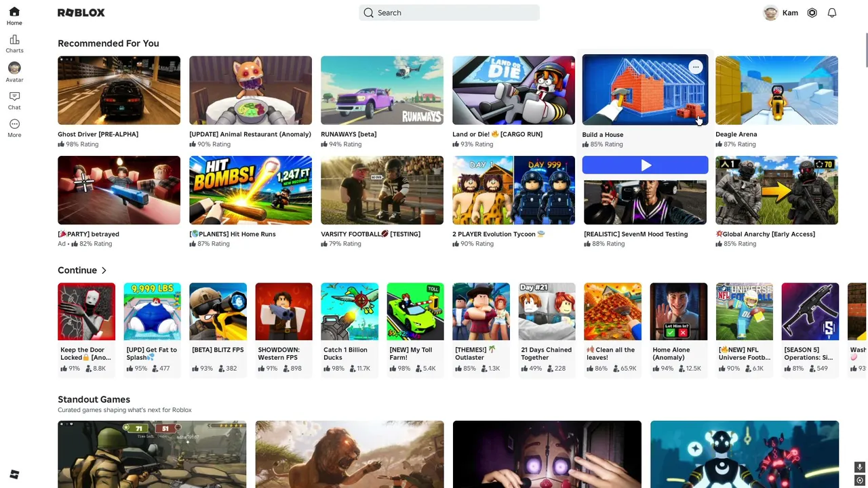Viewport: 868px width, 488px height.
Task: Click the magnifier icon in the search bar
Action: click(x=368, y=13)
